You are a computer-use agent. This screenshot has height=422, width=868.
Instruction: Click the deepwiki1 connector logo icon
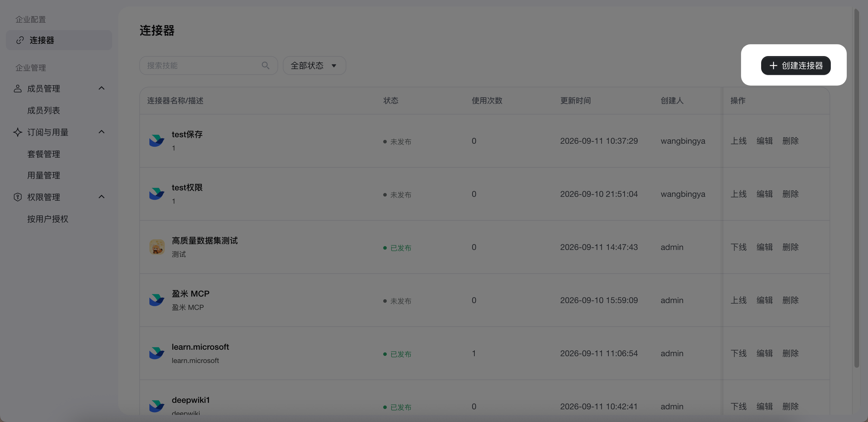tap(157, 406)
